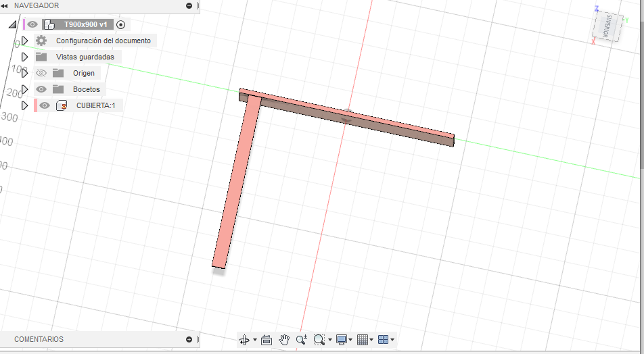Open Grid and Snaps icon
The width and height of the screenshot is (644, 354).
point(363,340)
